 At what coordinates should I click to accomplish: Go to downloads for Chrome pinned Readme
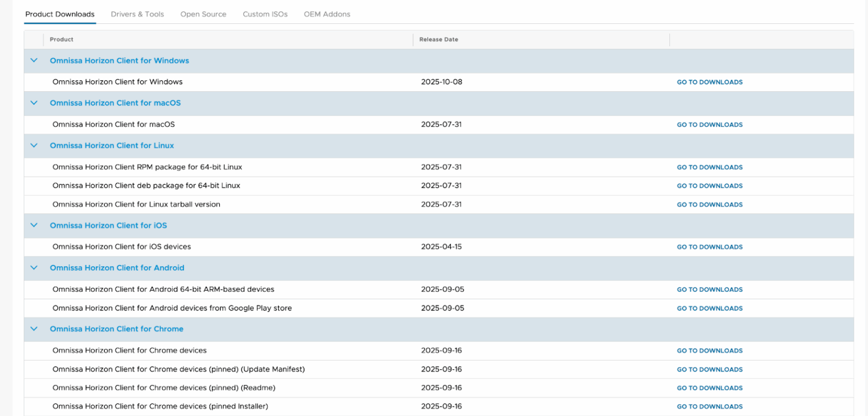point(709,388)
